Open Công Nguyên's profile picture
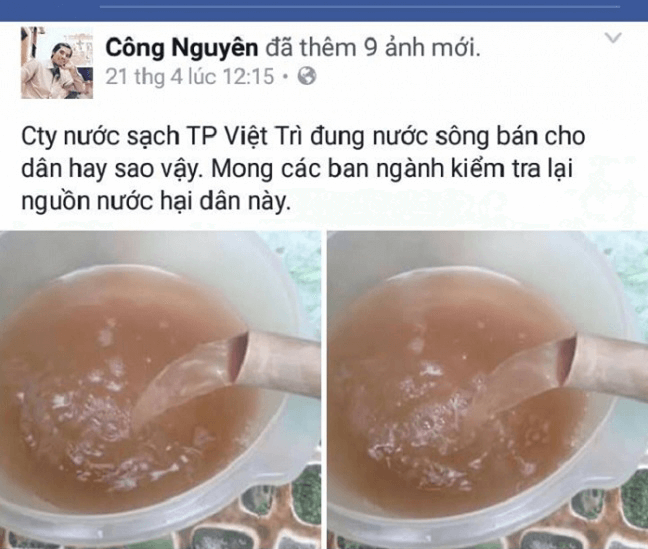Viewport: 648px width, 549px height. (57, 62)
